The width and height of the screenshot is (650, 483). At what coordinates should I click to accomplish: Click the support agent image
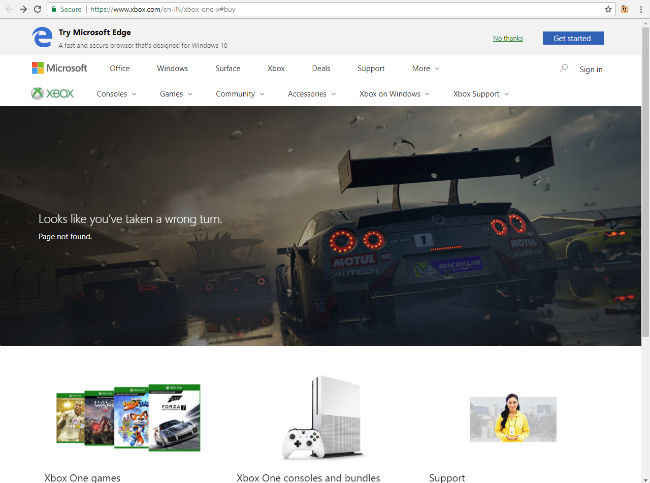click(x=513, y=419)
